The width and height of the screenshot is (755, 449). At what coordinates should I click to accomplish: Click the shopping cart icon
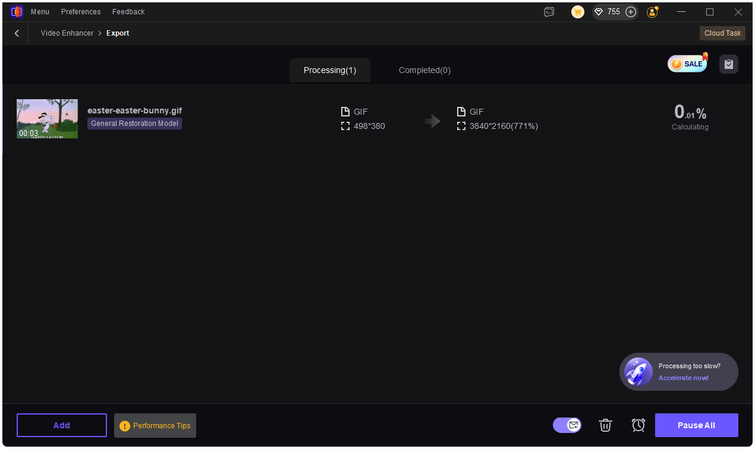click(577, 12)
